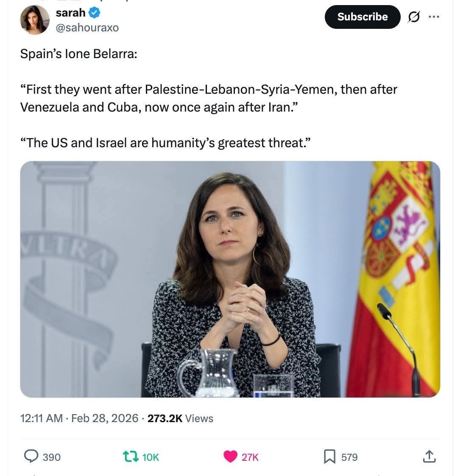Select the tweet text quoting Ione Belarra
The height and width of the screenshot is (476, 466).
[209, 98]
